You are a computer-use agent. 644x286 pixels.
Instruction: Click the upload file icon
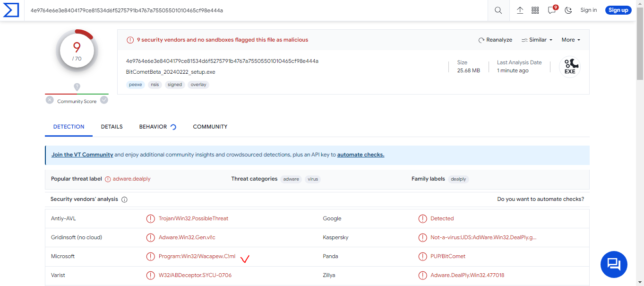[x=520, y=10]
